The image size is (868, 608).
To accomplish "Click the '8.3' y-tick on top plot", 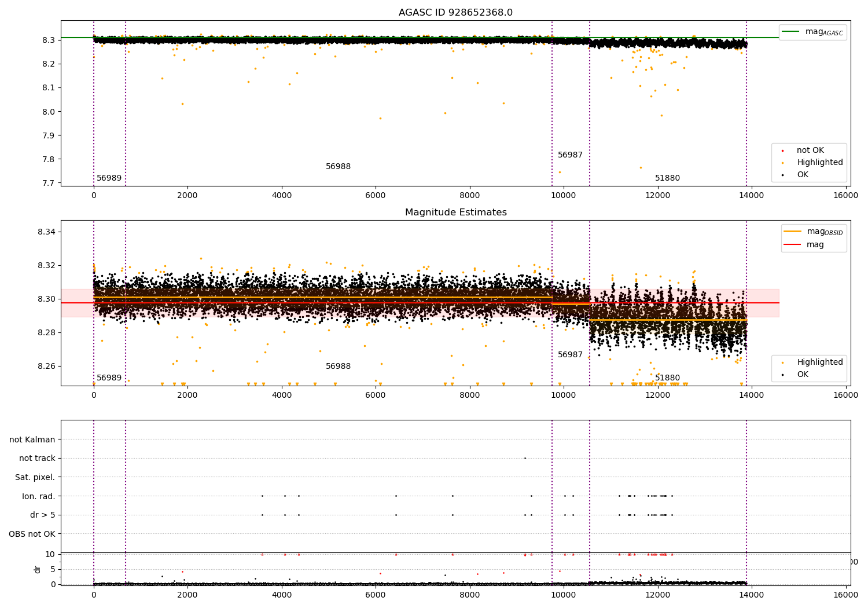I will point(49,40).
